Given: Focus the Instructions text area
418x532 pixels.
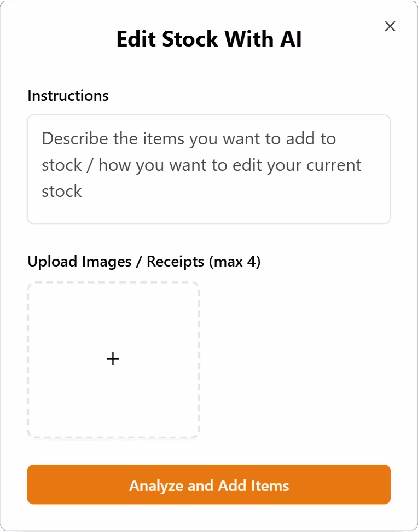Looking at the screenshot, I should point(208,169).
